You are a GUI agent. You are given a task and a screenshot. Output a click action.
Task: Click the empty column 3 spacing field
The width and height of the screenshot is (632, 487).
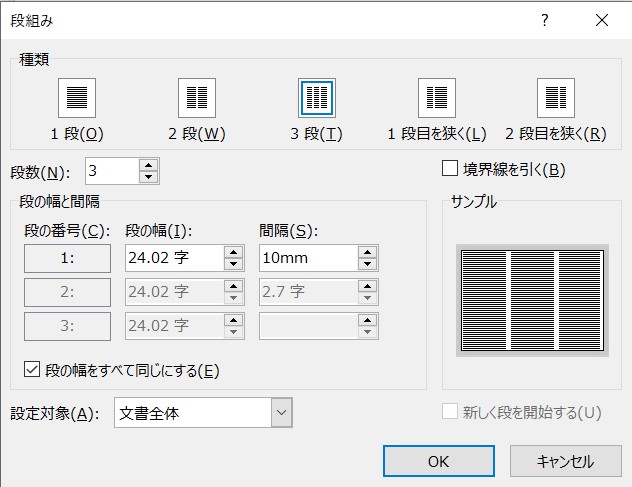309,326
